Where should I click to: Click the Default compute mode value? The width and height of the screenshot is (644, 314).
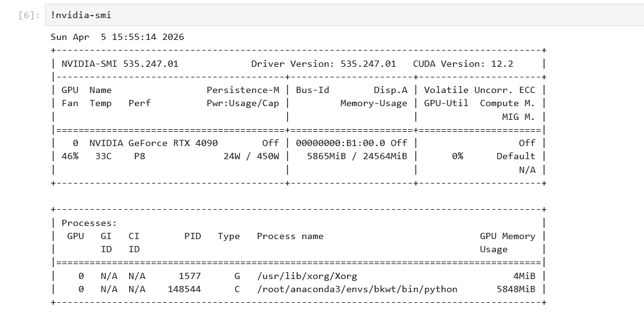click(516, 156)
